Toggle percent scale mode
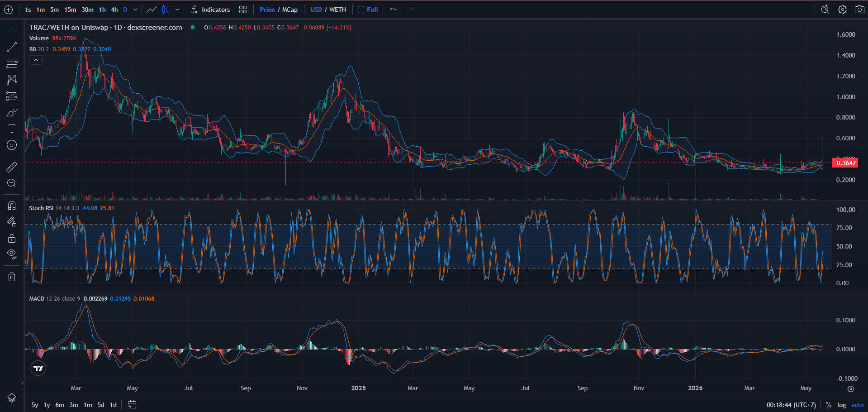Viewport: 868px width, 412px height. [829, 405]
